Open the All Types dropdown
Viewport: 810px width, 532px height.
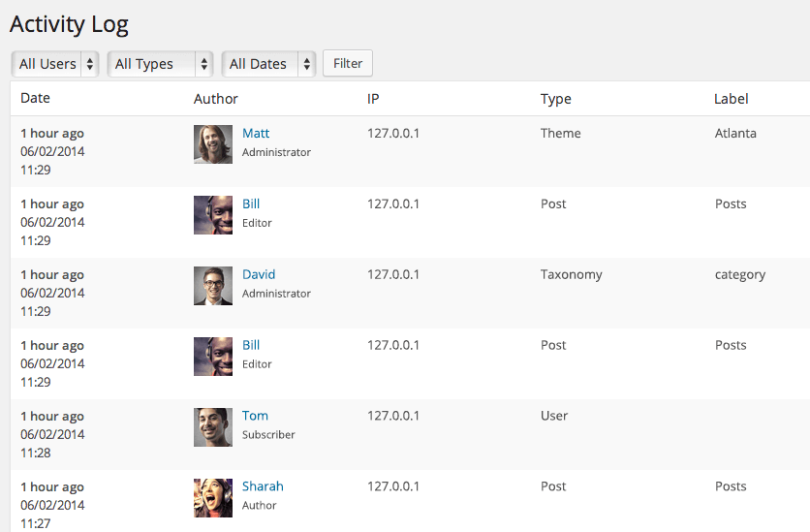[160, 64]
